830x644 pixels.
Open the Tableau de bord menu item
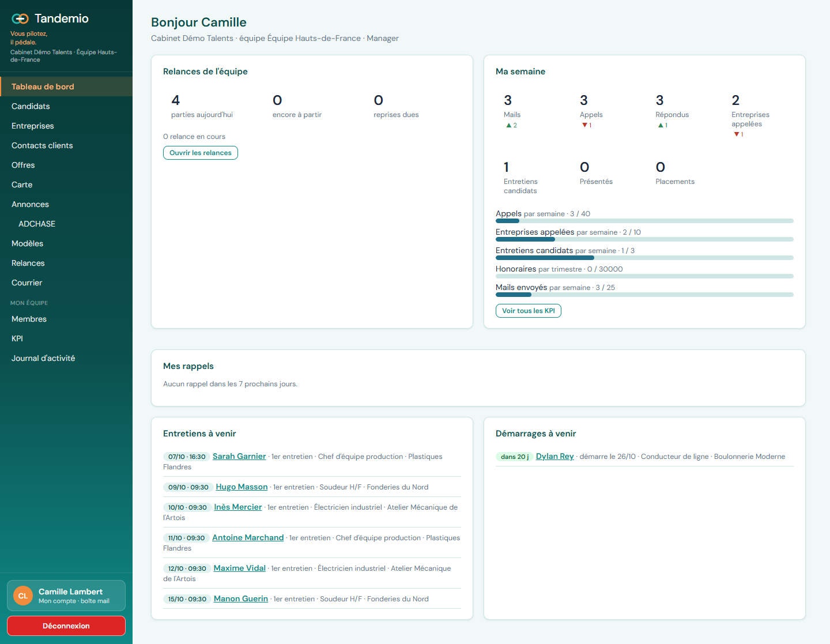point(66,86)
